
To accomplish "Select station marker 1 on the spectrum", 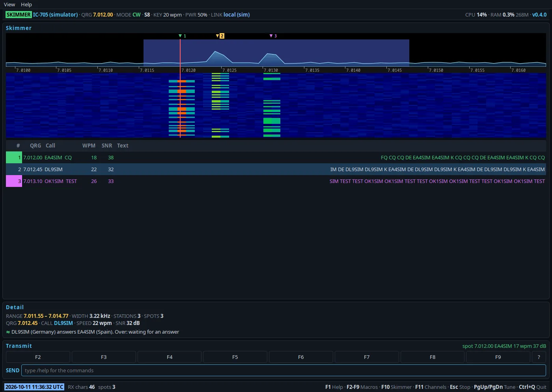I will (x=182, y=36).
